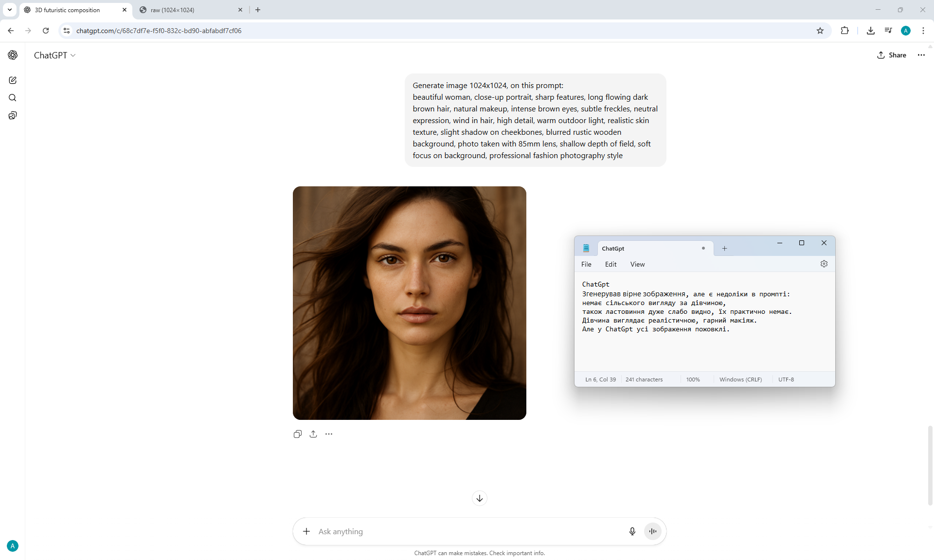The image size is (934, 560).
Task: Click the copy icon below generated image
Action: point(298,434)
